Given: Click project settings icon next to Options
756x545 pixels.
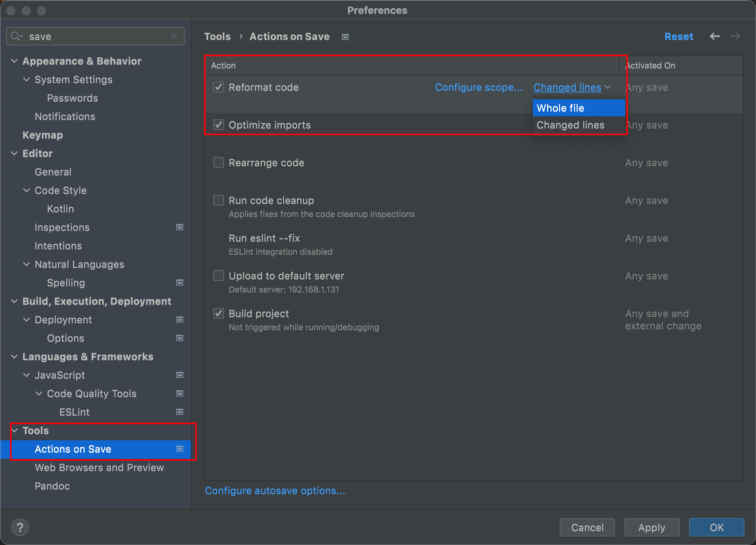Looking at the screenshot, I should pyautogui.click(x=180, y=338).
